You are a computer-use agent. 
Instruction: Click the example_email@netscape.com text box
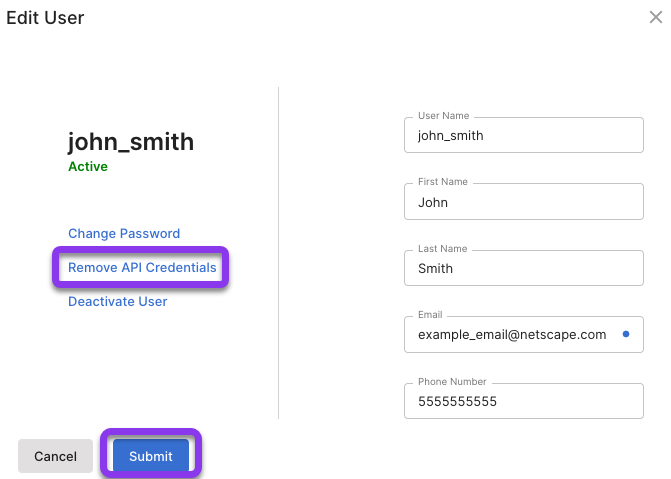click(x=524, y=334)
